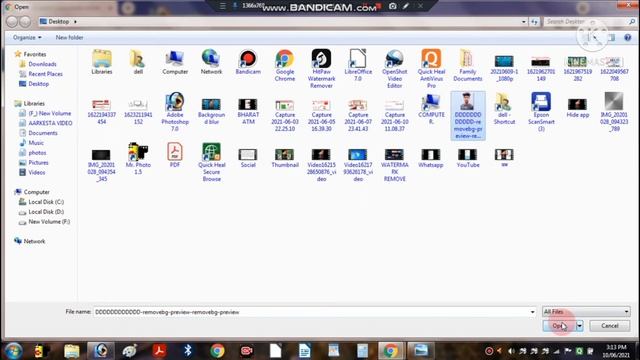Select the Adobe Photoshop 7.0 shortcut

[175, 112]
